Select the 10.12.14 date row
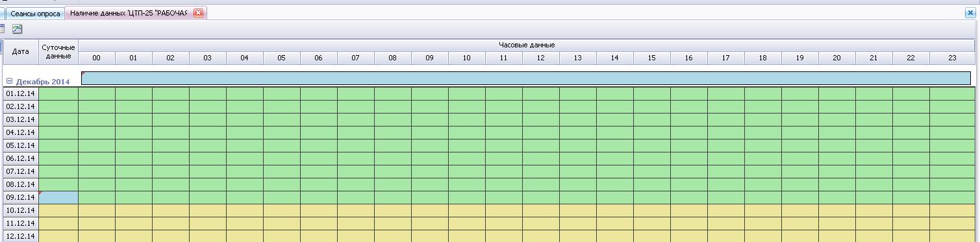 pyautogui.click(x=20, y=210)
